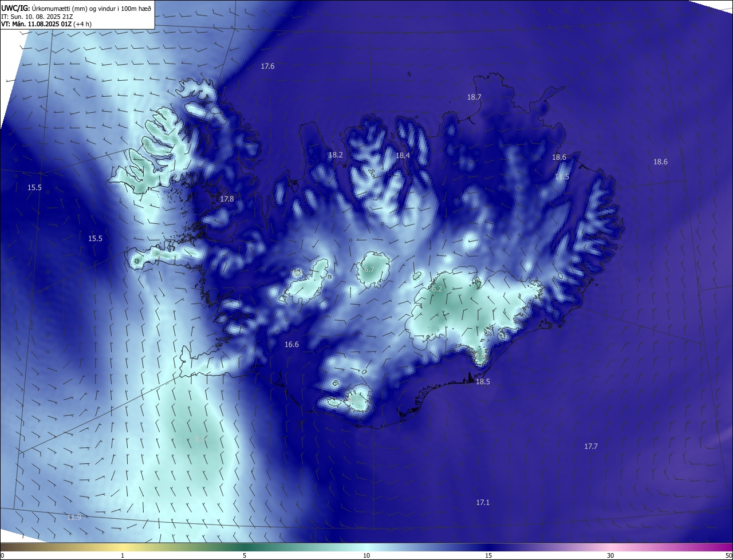
Task: Click the 11.9 value on the map
Action: click(x=74, y=518)
